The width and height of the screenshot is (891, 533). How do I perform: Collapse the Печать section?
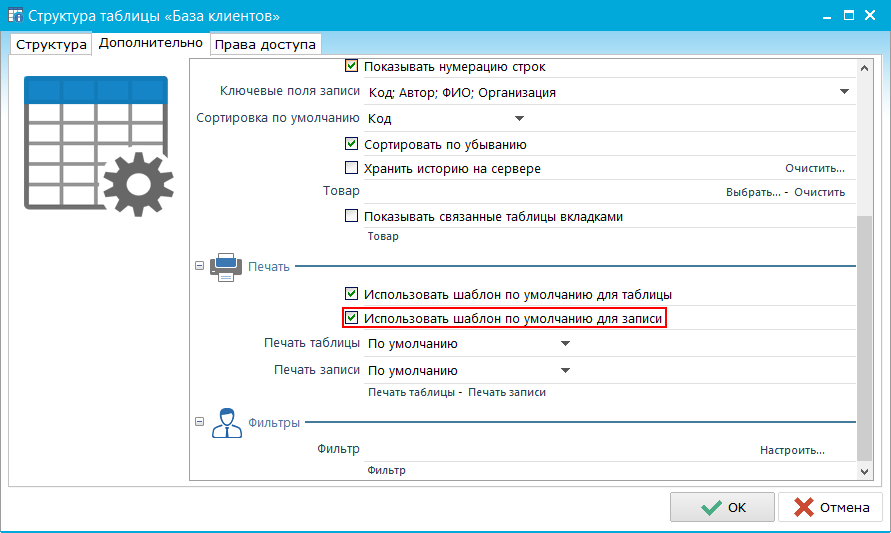(x=199, y=267)
